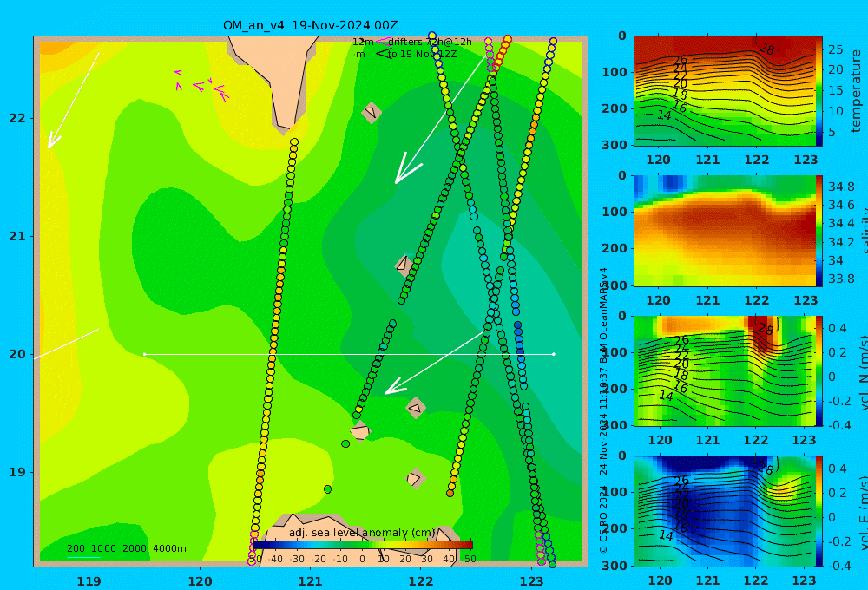Click the 28 contour label in the temperature panel
868x590 pixels.
click(x=766, y=49)
